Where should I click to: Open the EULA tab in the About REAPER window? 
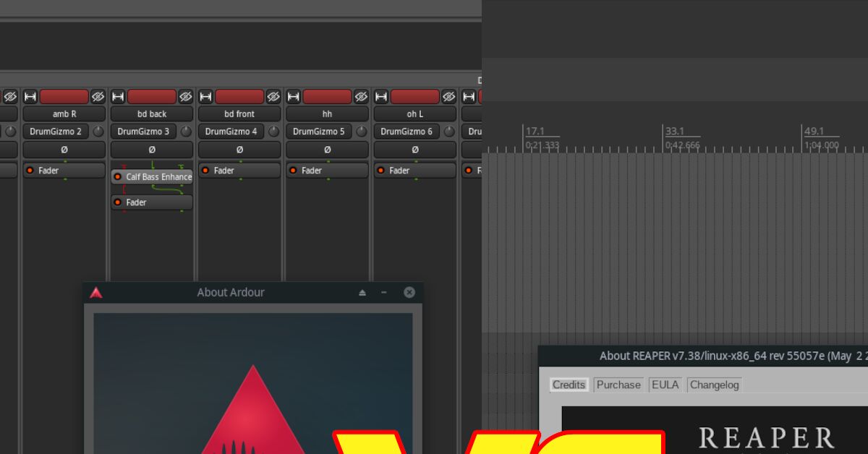pos(665,385)
